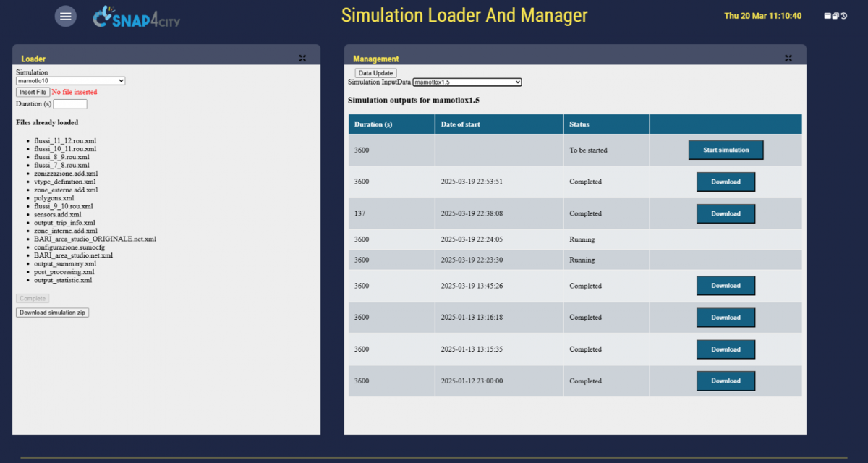Download the 137 second duration simulation
868x463 pixels.
tap(726, 213)
